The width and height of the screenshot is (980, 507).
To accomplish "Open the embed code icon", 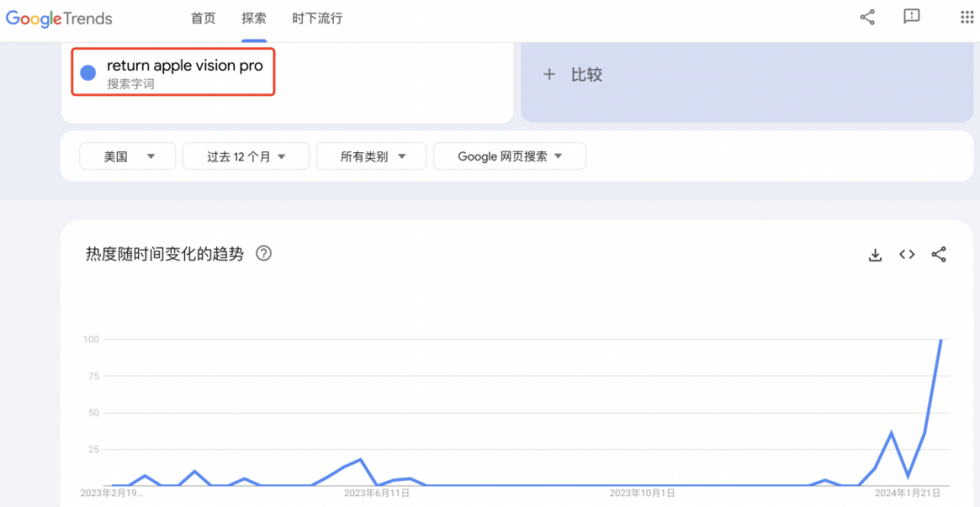I will pos(906,254).
